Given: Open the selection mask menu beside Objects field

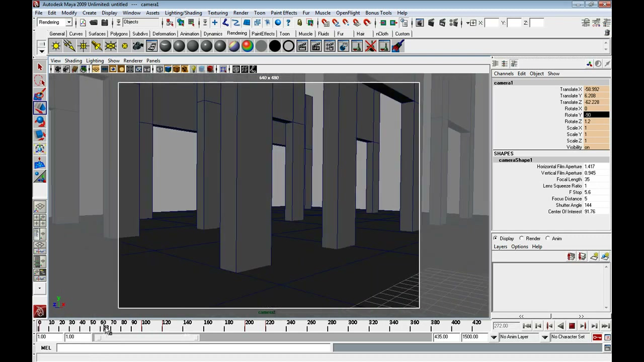Looking at the screenshot, I should tap(118, 23).
